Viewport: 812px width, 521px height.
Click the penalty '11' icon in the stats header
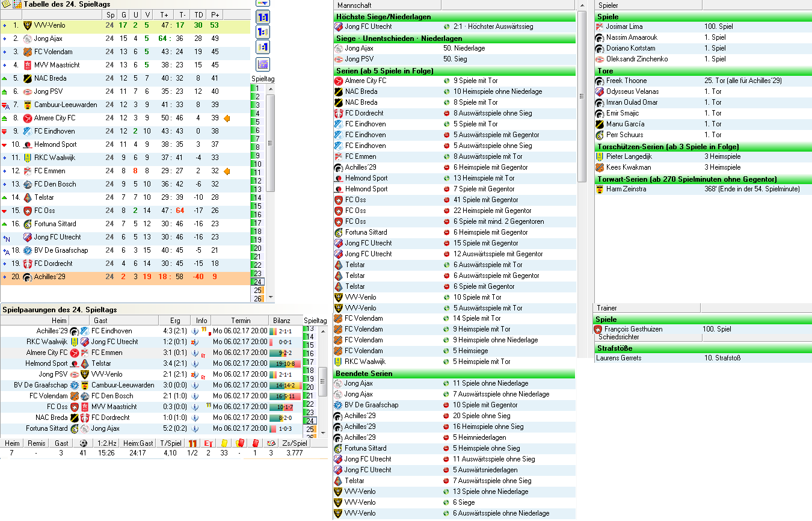(x=192, y=443)
